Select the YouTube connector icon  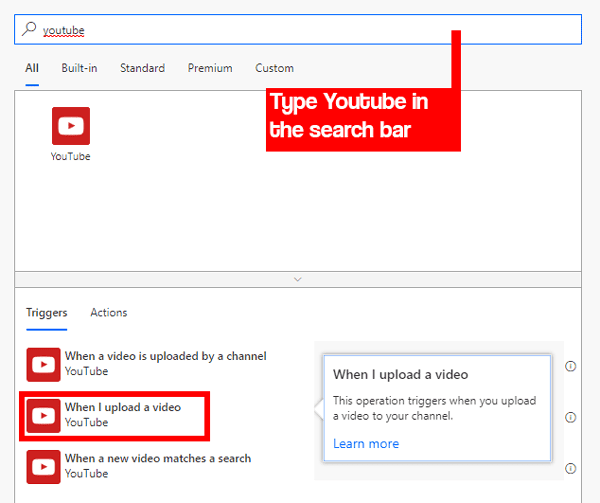(71, 126)
